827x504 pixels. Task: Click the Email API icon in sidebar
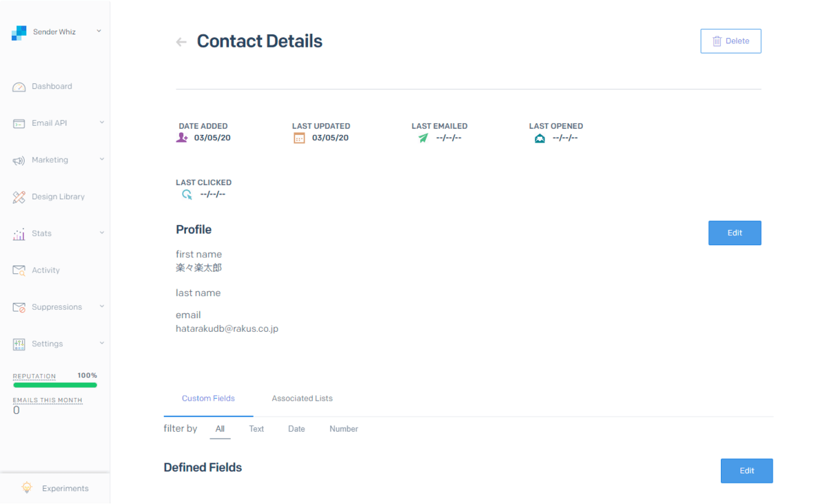(x=19, y=123)
